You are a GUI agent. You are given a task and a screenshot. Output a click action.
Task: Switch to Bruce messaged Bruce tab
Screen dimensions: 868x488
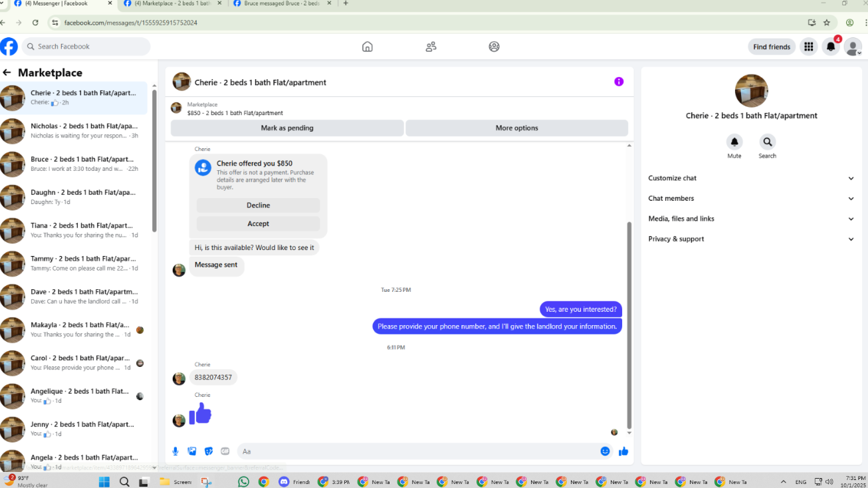coord(281,4)
